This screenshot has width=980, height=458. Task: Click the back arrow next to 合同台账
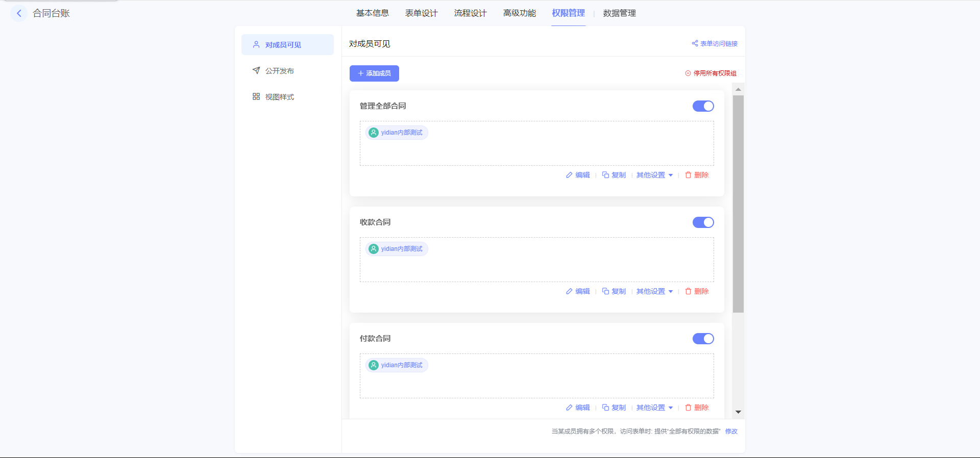pos(19,13)
